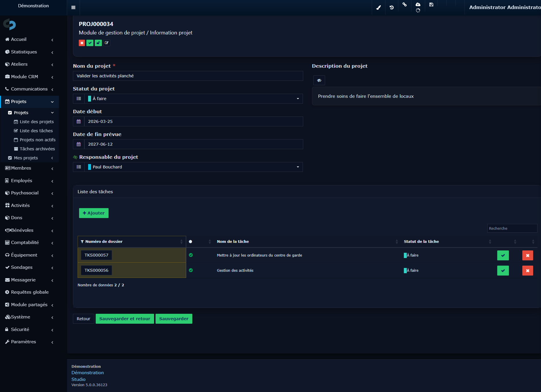The image size is (541, 392).
Task: Click the Ajouter button
Action: click(94, 213)
